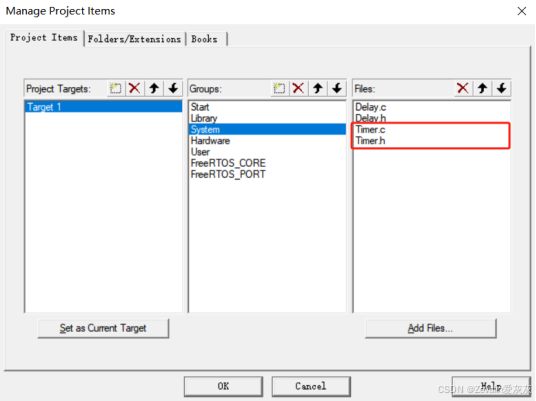
Task: Switch to Project Items tab
Action: pos(44,38)
